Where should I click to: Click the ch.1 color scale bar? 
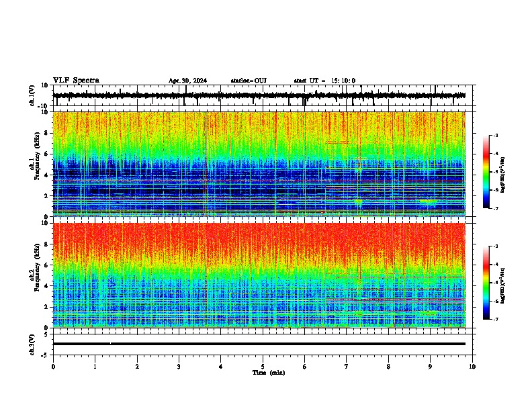486,172
